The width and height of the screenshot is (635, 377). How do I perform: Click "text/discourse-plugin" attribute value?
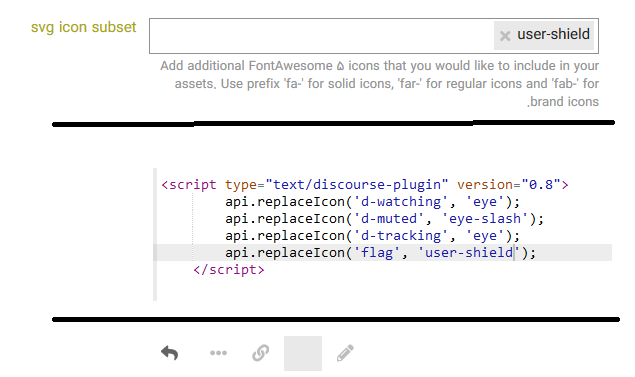pyautogui.click(x=357, y=185)
